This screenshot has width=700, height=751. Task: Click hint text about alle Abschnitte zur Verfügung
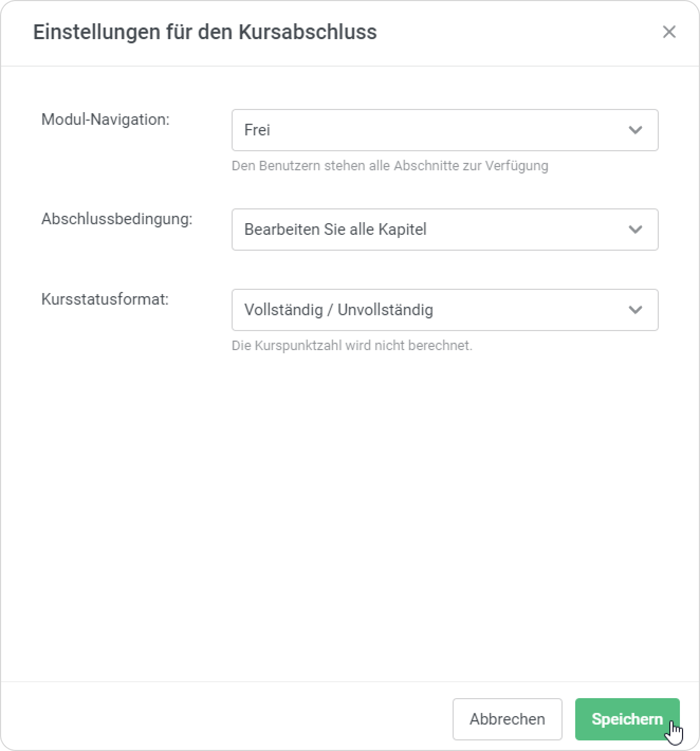(390, 166)
